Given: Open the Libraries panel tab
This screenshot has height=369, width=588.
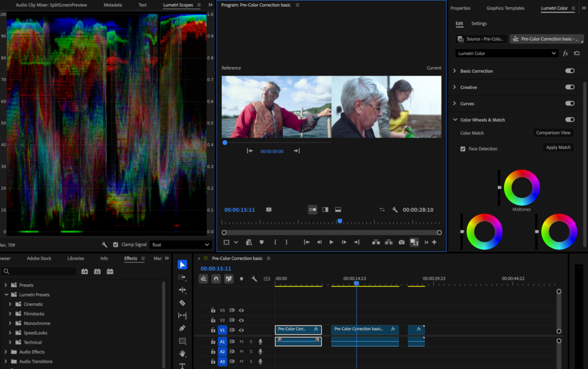Looking at the screenshot, I should tap(75, 259).
